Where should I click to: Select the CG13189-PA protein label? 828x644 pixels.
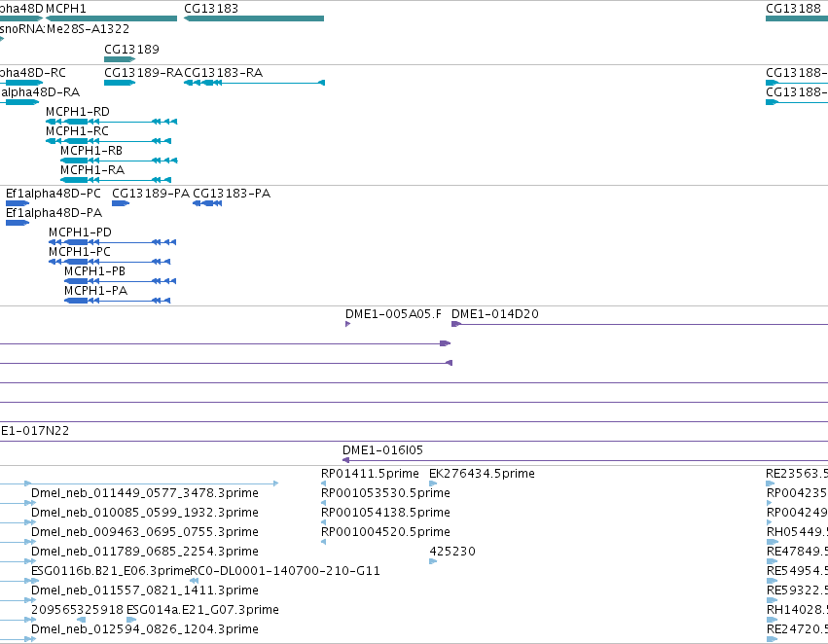tap(151, 194)
